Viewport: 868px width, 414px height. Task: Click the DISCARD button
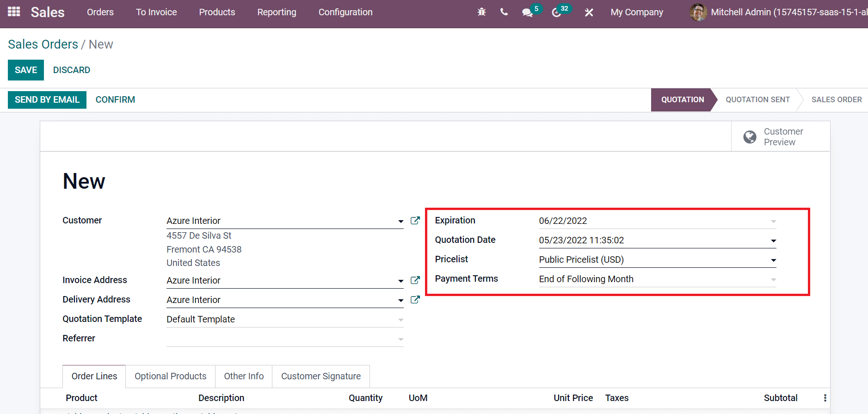(x=72, y=70)
